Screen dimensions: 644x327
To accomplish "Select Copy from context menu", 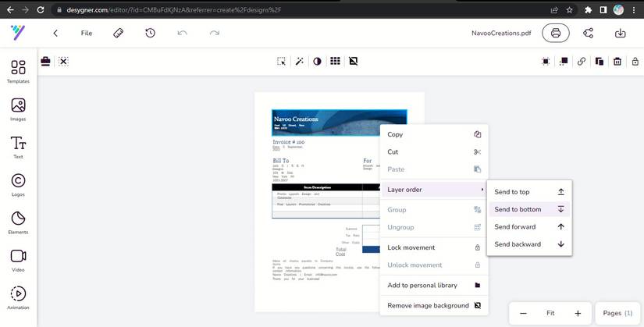I will (434, 134).
